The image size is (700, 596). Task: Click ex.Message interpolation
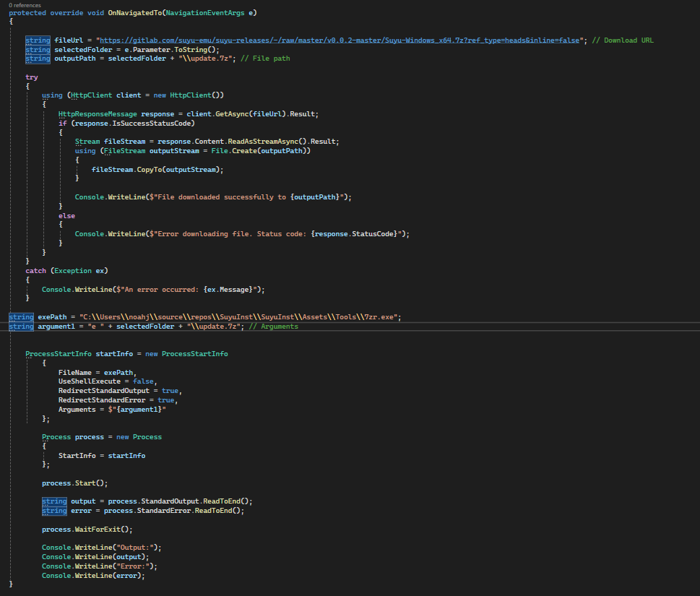point(230,289)
